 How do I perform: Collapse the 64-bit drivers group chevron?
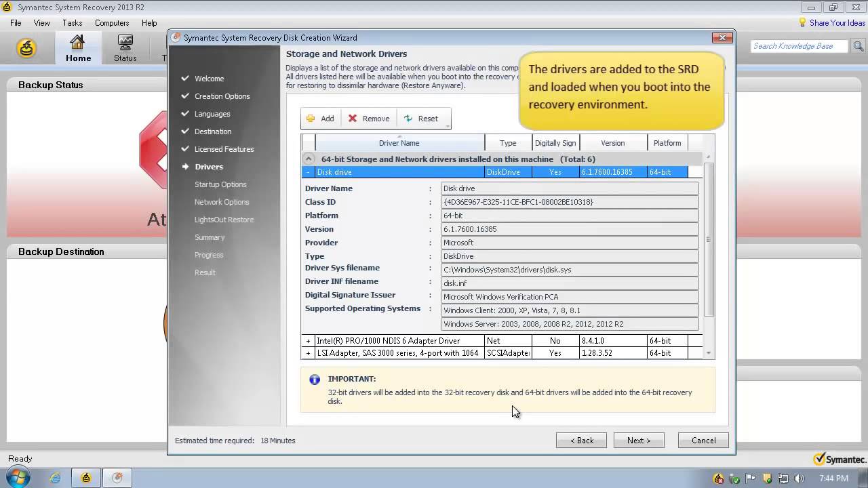309,159
